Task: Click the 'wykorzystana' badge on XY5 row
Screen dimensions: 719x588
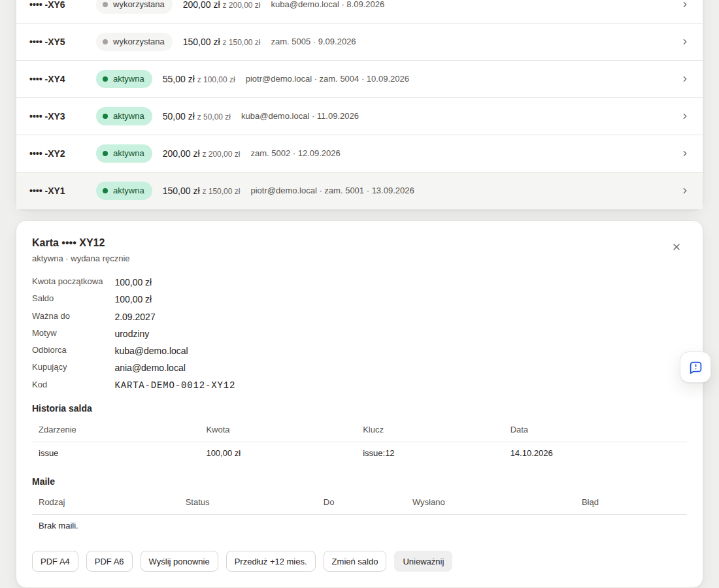Action: pyautogui.click(x=134, y=42)
